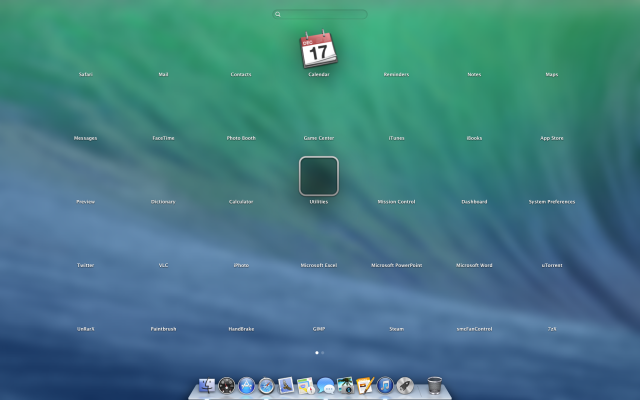Click the Safari label in Launchpad
Image resolution: width=640 pixels, height=400 pixels.
click(x=85, y=74)
